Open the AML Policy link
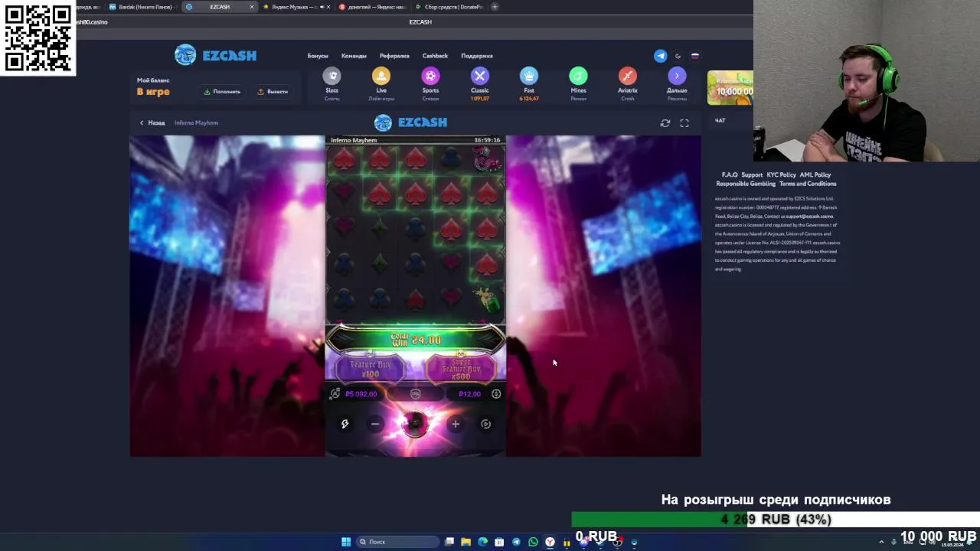 click(x=815, y=175)
